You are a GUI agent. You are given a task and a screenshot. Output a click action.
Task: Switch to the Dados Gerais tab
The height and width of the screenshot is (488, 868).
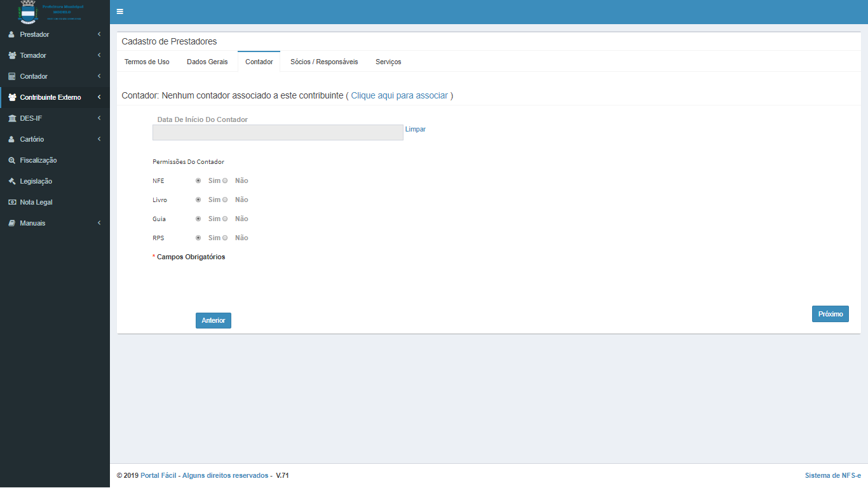(207, 62)
